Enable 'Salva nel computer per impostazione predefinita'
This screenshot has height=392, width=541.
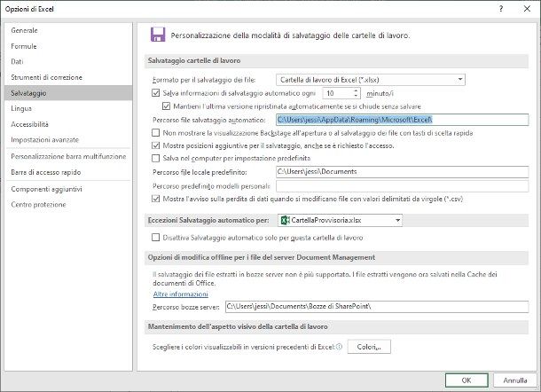pos(155,159)
